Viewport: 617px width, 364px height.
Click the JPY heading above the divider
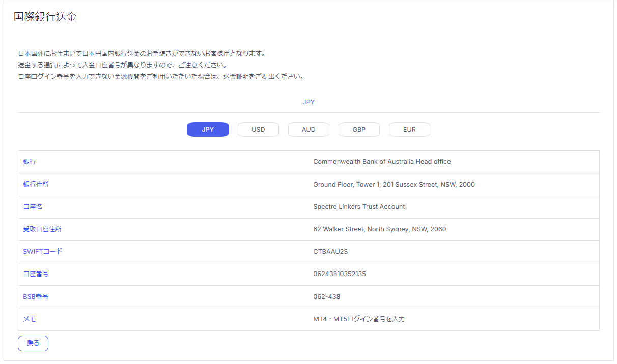308,102
